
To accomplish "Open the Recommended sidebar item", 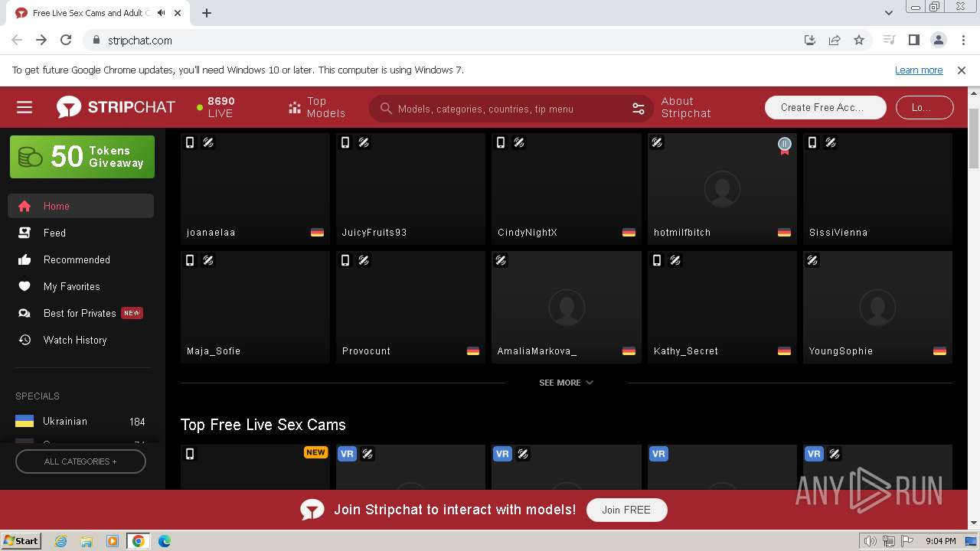I will pos(81,259).
